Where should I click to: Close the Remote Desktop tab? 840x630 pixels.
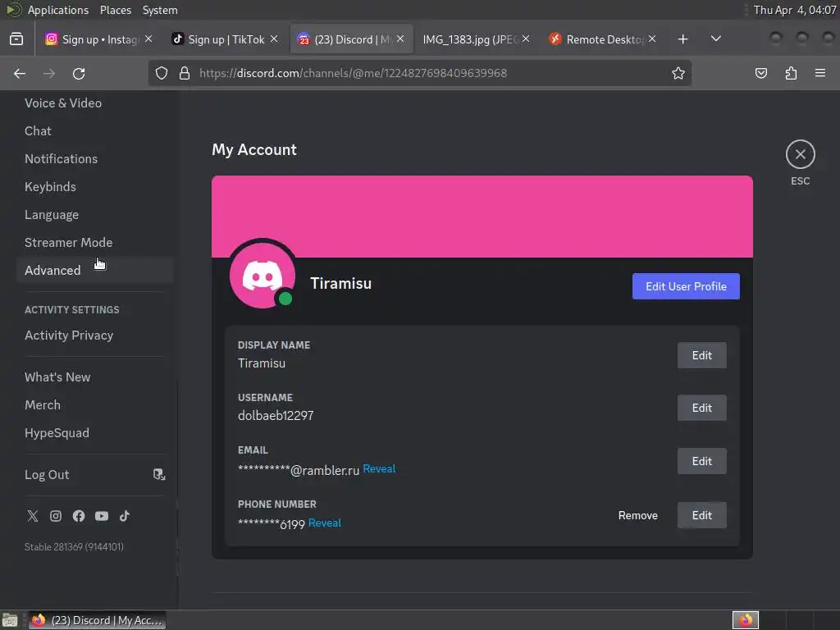coord(652,39)
